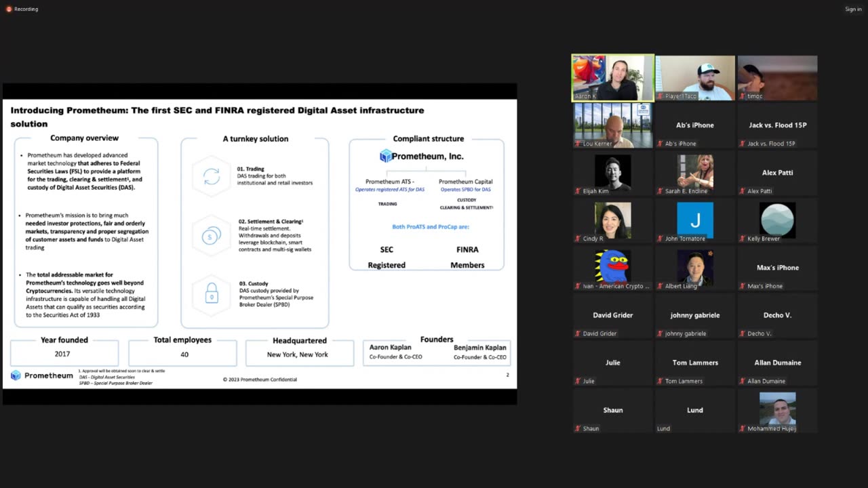Screen dimensions: 868x488
Task: Select the Lund participant tile
Action: coord(695,410)
